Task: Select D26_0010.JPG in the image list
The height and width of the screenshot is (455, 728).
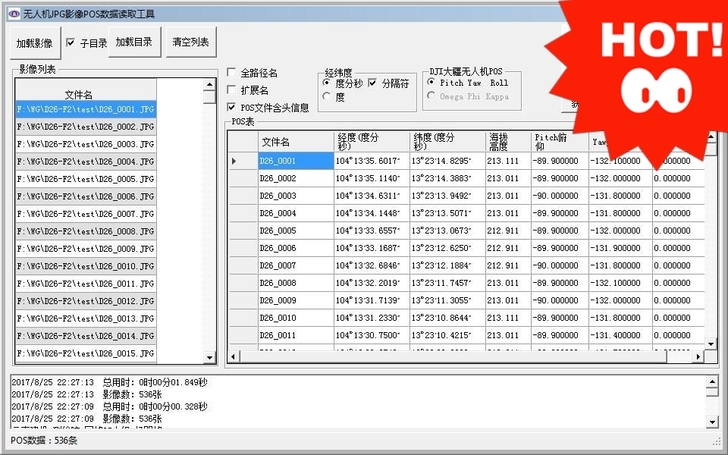Action: pyautogui.click(x=86, y=266)
